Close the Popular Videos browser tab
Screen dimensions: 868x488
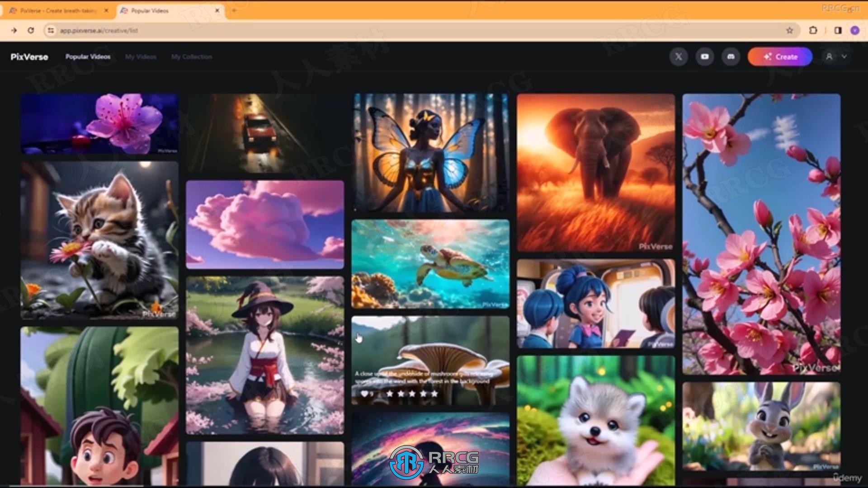(x=217, y=10)
